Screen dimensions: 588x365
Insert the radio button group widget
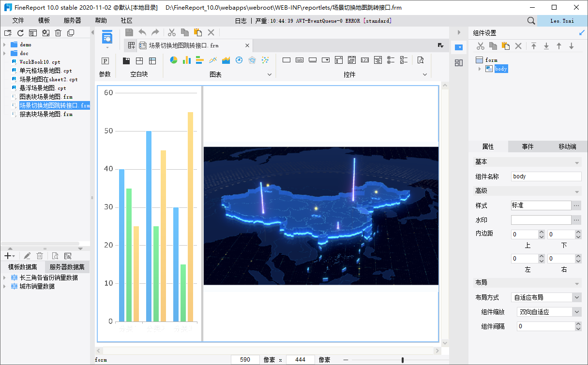(391, 60)
